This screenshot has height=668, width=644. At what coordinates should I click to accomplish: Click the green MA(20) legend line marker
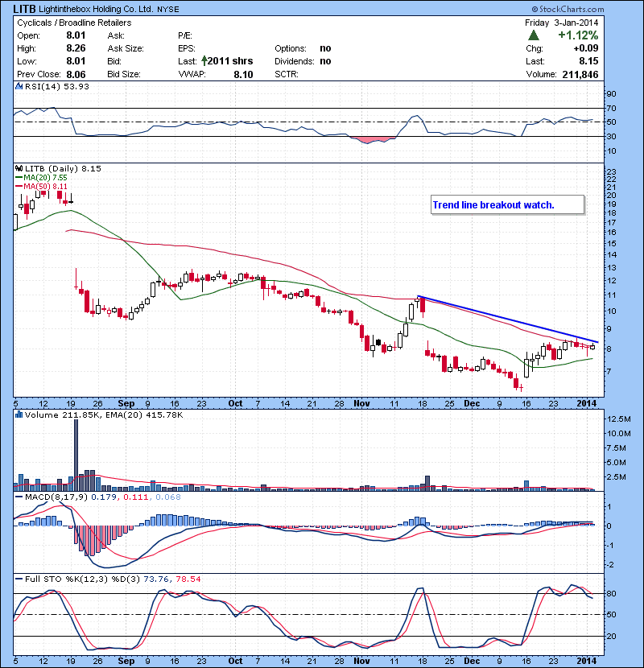point(19,178)
